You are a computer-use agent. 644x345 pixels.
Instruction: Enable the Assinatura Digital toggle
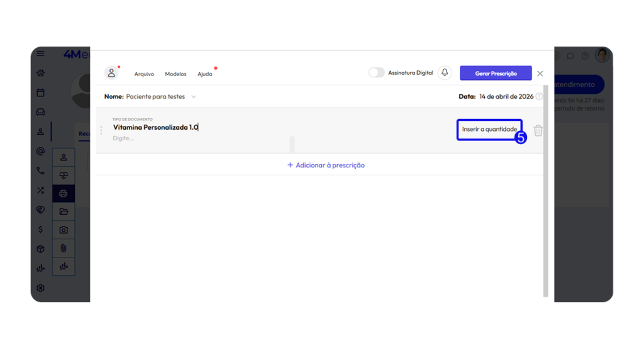tap(376, 73)
